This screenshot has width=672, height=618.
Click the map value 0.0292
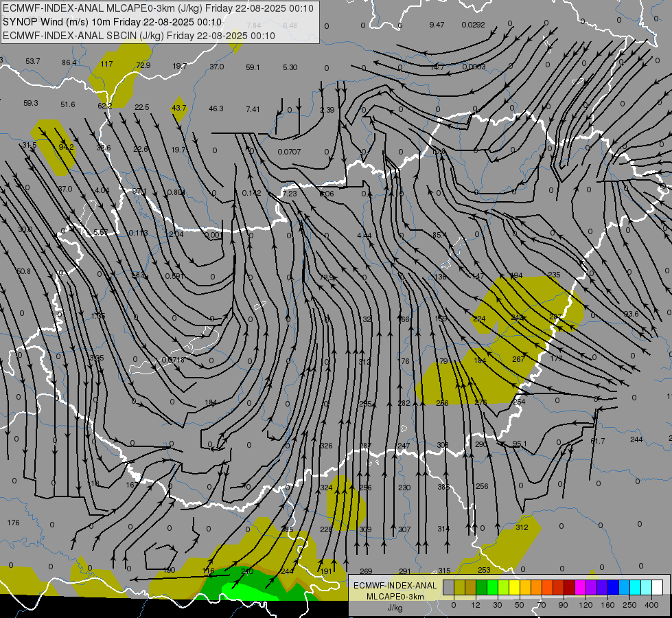[473, 25]
